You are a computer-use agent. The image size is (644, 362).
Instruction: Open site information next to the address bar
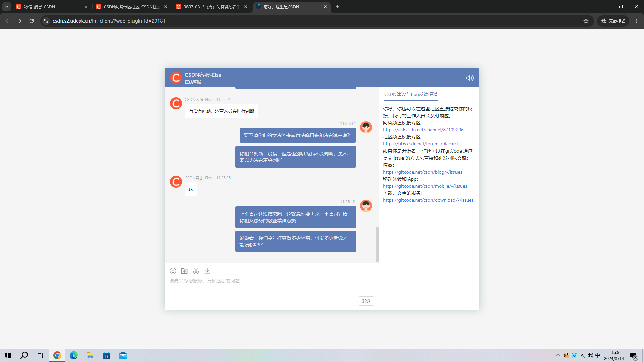tap(46, 21)
